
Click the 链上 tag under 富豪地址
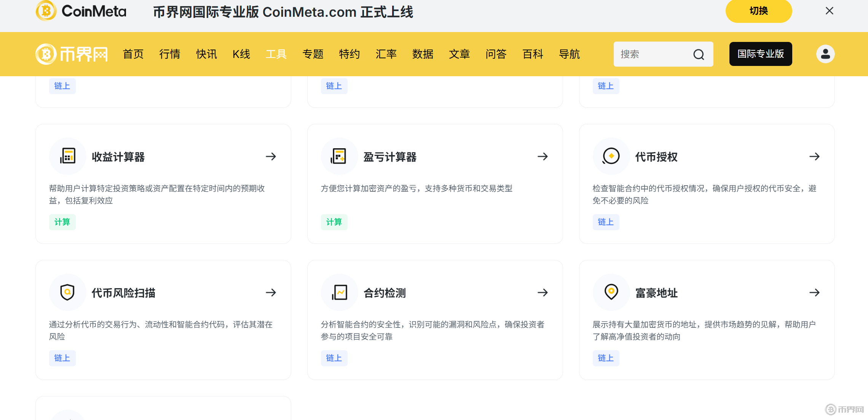[606, 358]
